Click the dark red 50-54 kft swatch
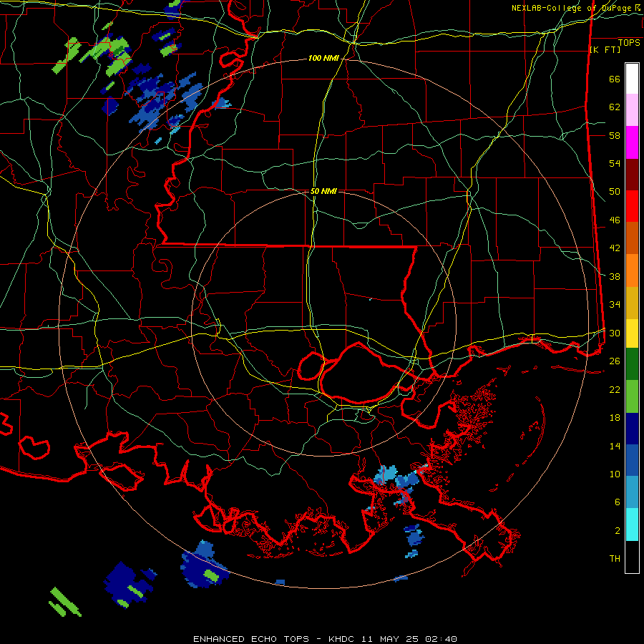The height and width of the screenshot is (644, 644). (632, 175)
